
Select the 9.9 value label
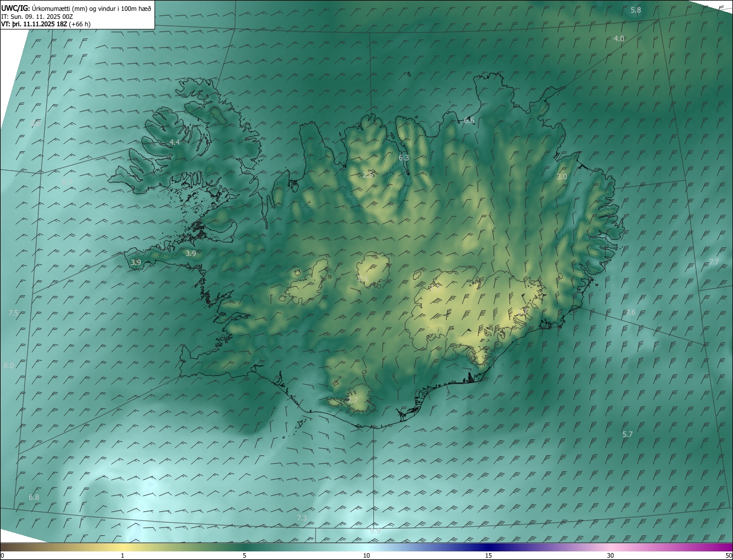[x=375, y=531]
